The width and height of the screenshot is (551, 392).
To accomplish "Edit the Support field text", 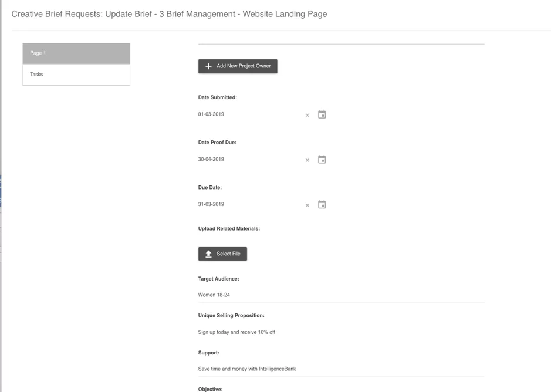I will (341, 369).
